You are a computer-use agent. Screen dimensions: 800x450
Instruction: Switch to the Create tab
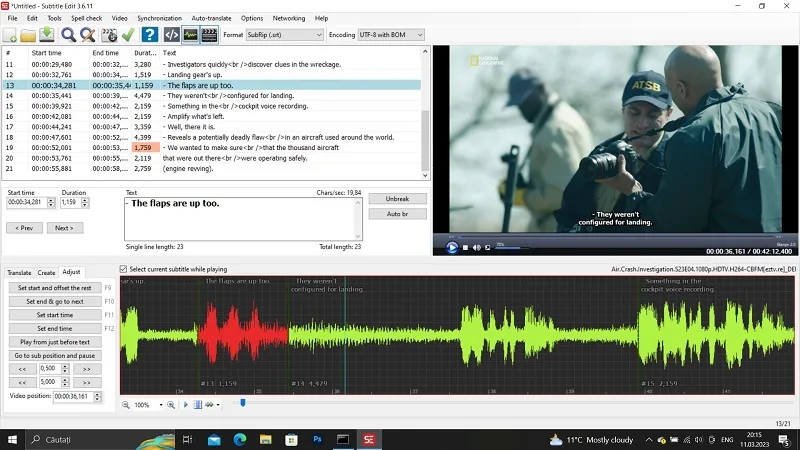(46, 272)
